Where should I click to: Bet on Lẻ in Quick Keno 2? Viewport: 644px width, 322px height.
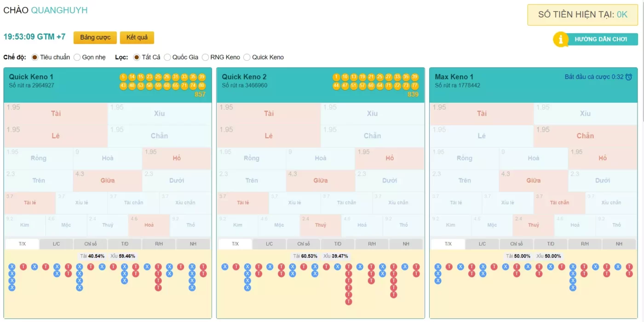[269, 136]
